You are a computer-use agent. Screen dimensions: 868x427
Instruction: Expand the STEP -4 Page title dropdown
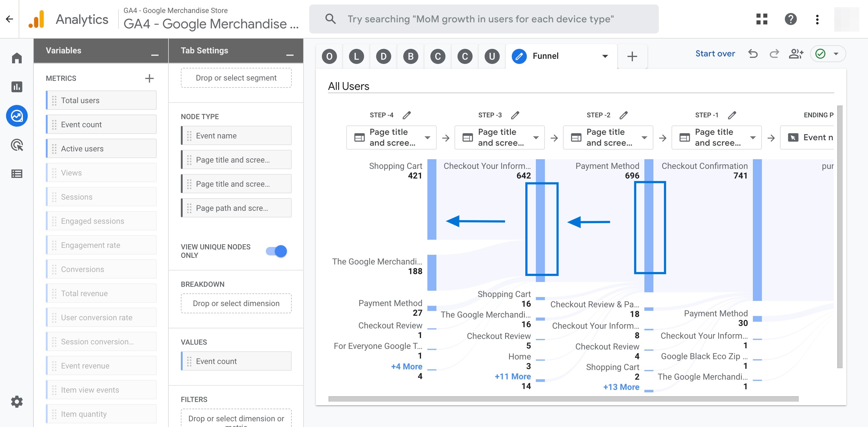[x=427, y=138]
